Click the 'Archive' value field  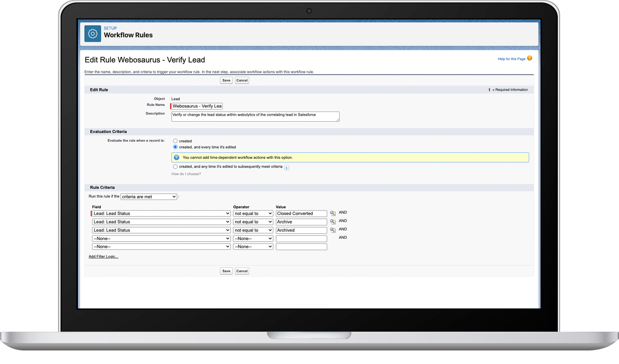301,222
